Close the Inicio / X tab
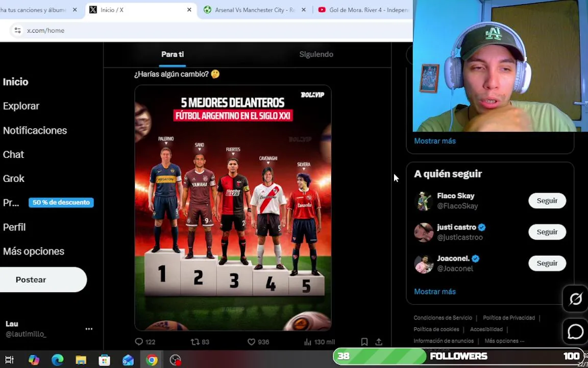588x368 pixels. tap(189, 10)
